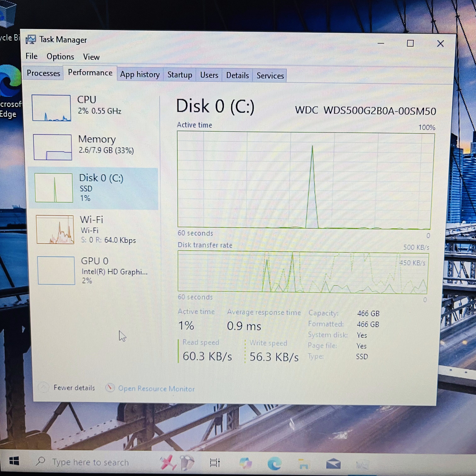Click the Fewer details chevron icon
The width and height of the screenshot is (476, 476).
coord(44,387)
